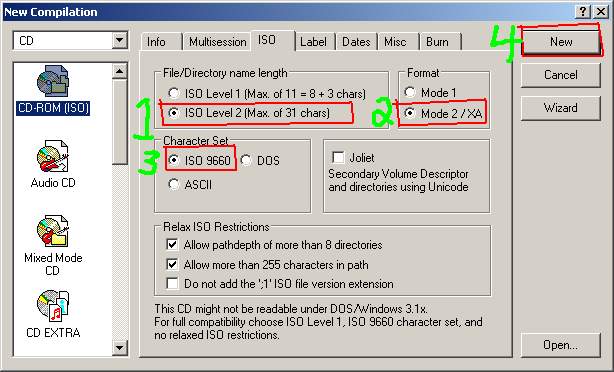Click the compilation list scroll-down arrow

point(119,347)
